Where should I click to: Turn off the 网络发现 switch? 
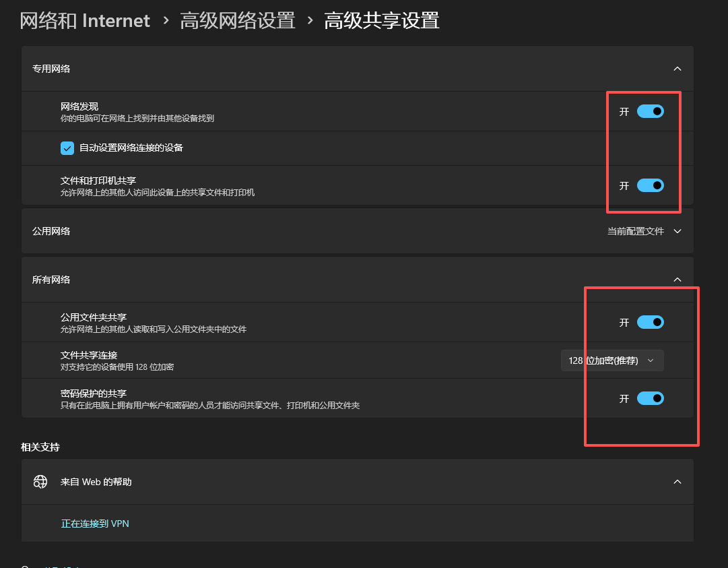click(650, 111)
